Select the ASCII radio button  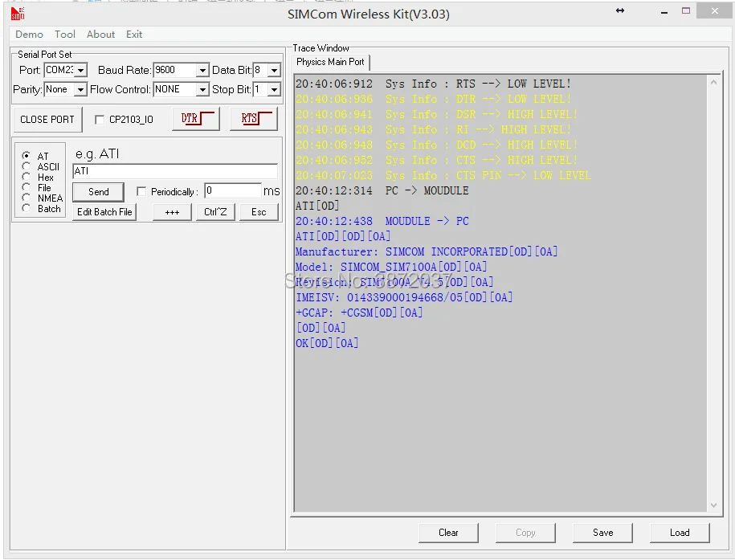point(27,166)
